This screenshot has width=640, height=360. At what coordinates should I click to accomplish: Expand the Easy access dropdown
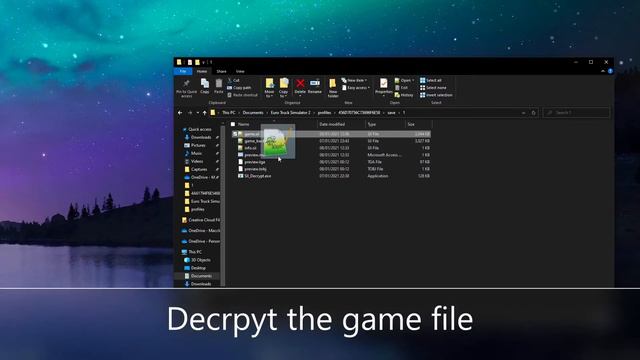pos(356,88)
